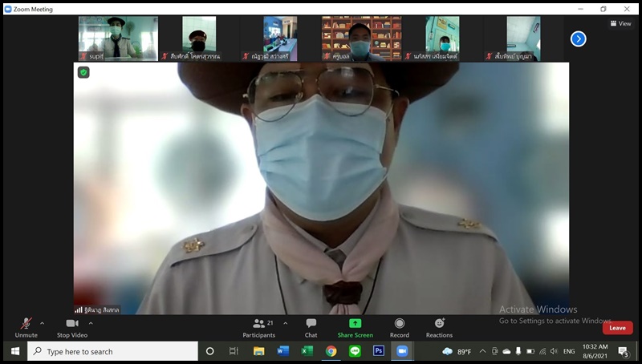Open clock and date 10:32 AM
The image size is (642, 364).
tap(595, 351)
